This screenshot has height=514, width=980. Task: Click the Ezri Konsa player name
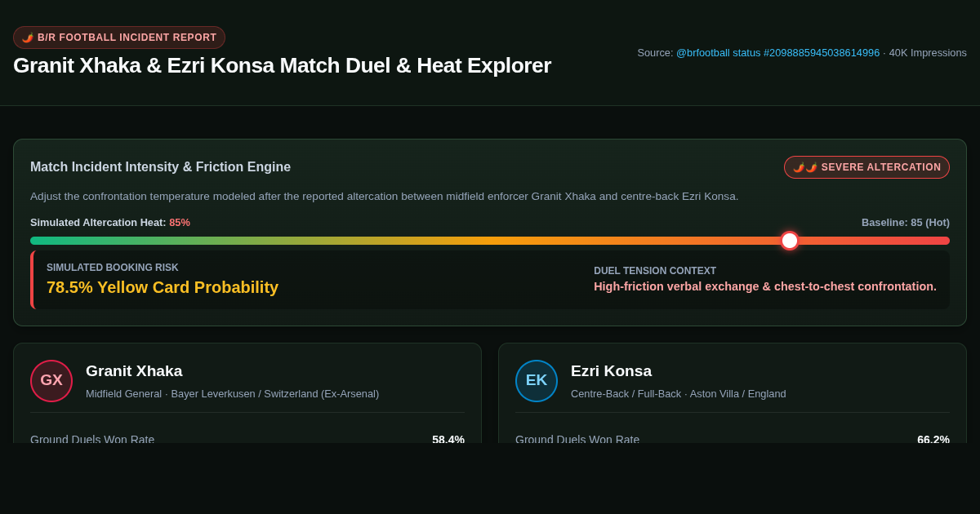coord(611,371)
